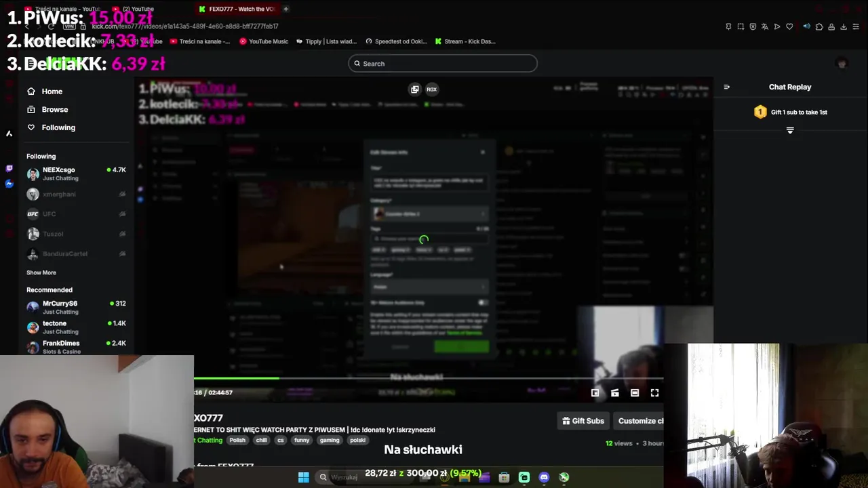The image size is (868, 488).
Task: Select the Polish tag
Action: [x=237, y=440]
